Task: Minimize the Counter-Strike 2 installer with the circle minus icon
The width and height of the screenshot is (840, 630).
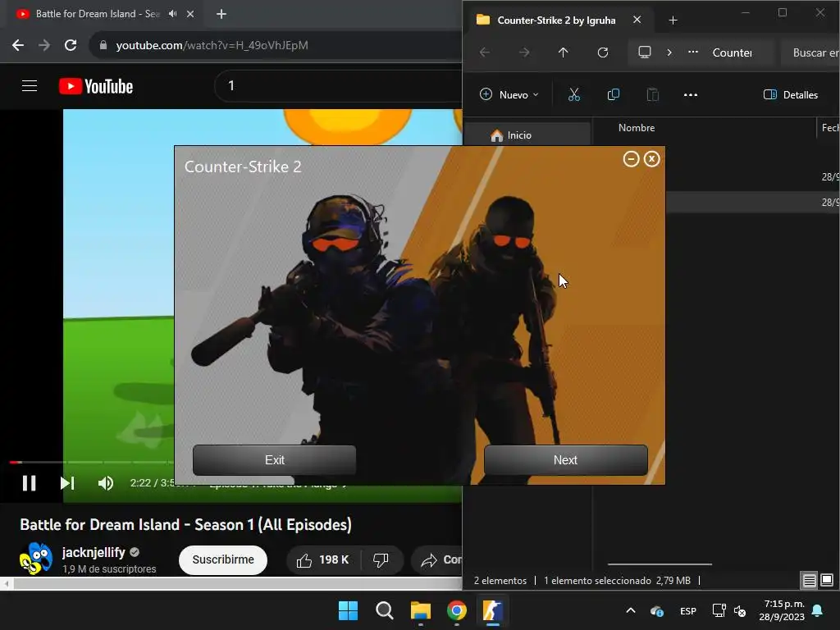Action: pos(631,159)
